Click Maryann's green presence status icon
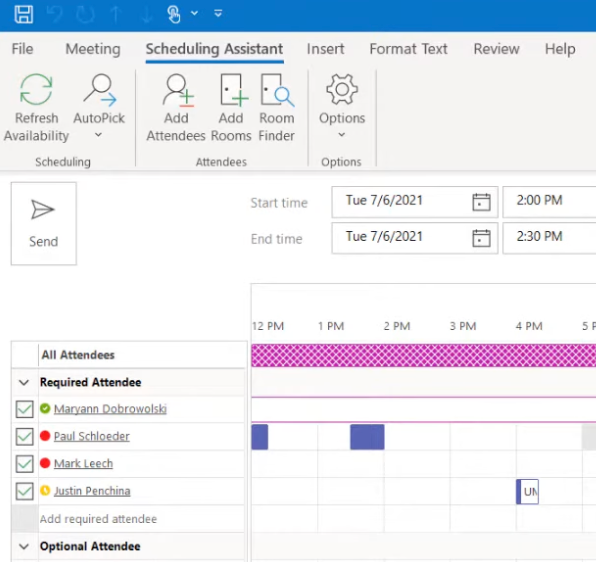Image resolution: width=596 pixels, height=562 pixels. pyautogui.click(x=45, y=408)
